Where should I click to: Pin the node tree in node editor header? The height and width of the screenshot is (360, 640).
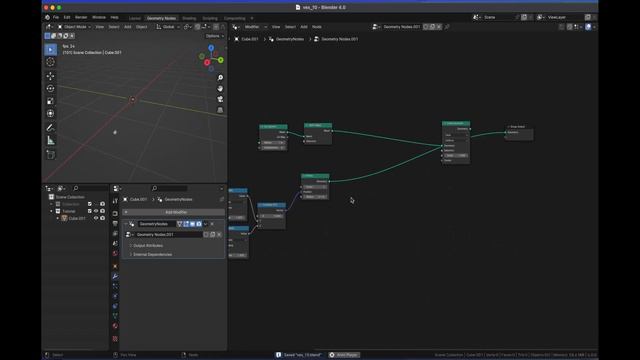[447, 27]
